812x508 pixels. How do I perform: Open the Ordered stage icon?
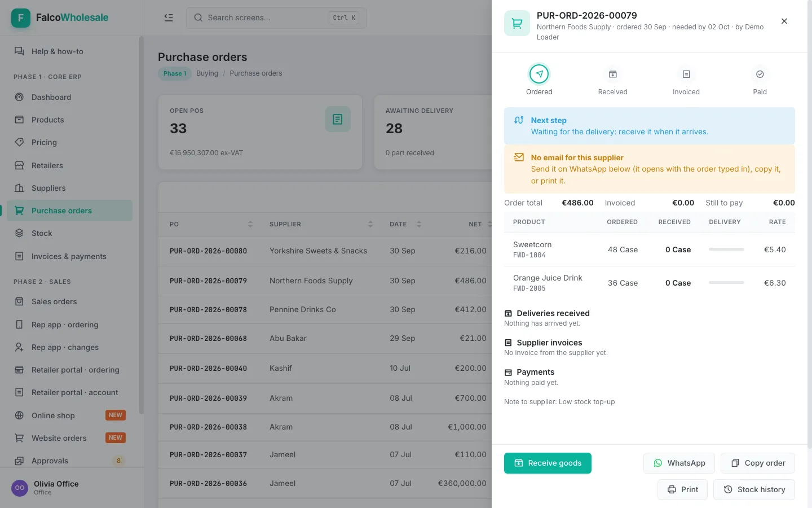[539, 74]
